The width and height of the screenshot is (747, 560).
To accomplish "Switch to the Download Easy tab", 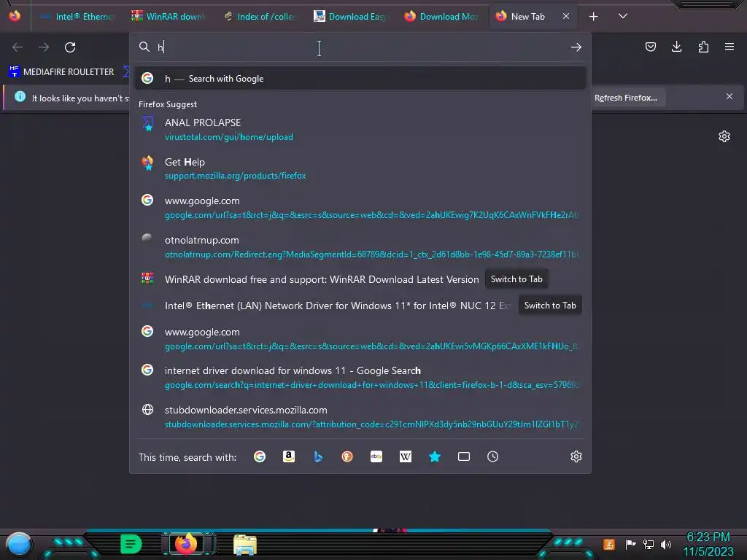I will tap(351, 17).
